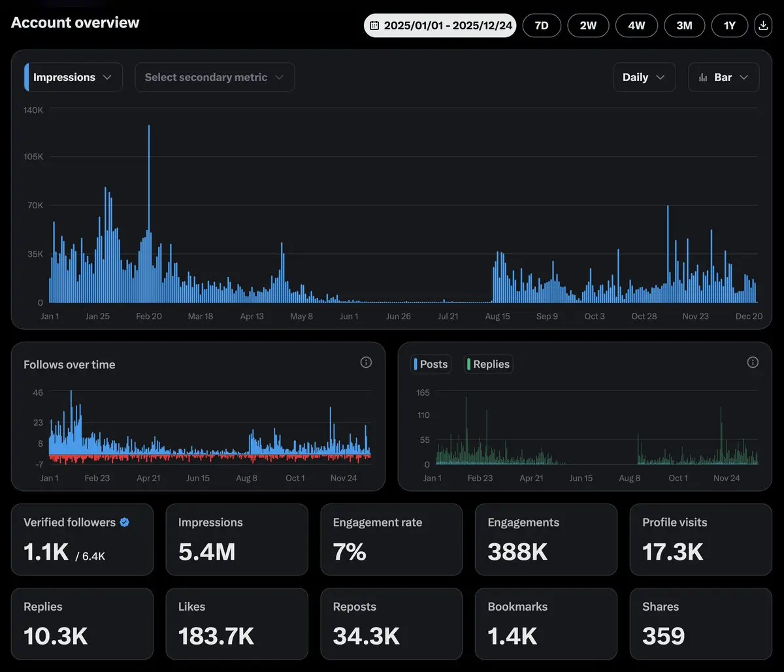Click the verified followers blue badge
Viewport: 784px width, 672px height.
pos(125,522)
